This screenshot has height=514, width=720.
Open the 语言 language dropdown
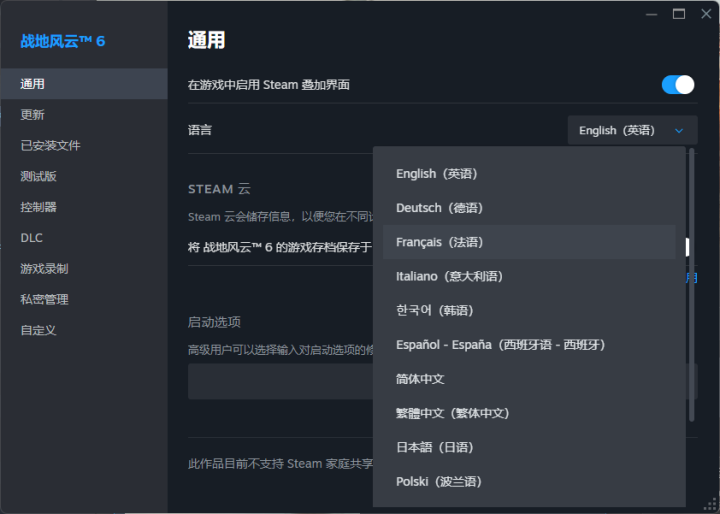tap(632, 130)
